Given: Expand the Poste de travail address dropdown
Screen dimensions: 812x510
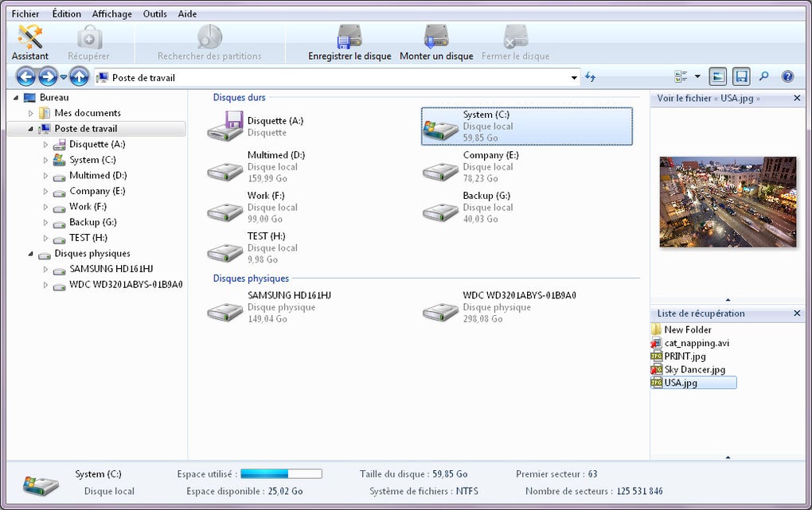Looking at the screenshot, I should [574, 78].
